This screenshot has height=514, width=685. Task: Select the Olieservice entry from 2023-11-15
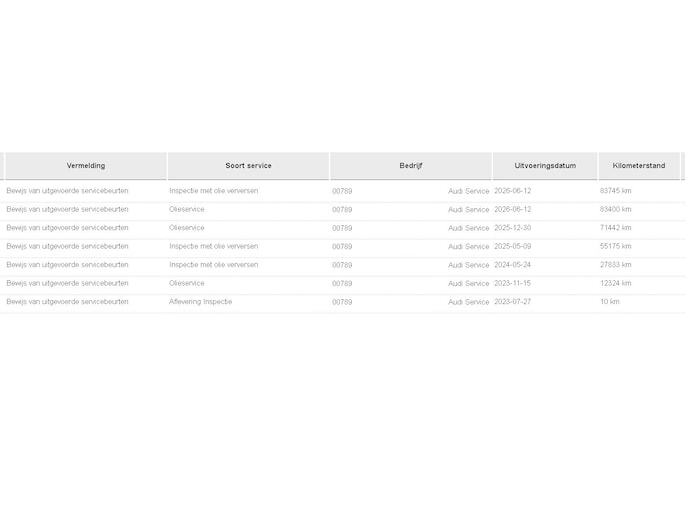point(342,283)
